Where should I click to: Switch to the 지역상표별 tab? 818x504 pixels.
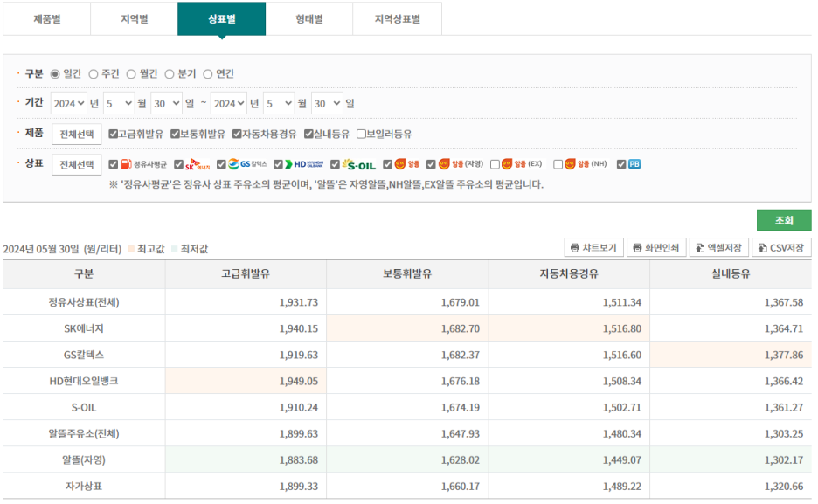[398, 18]
